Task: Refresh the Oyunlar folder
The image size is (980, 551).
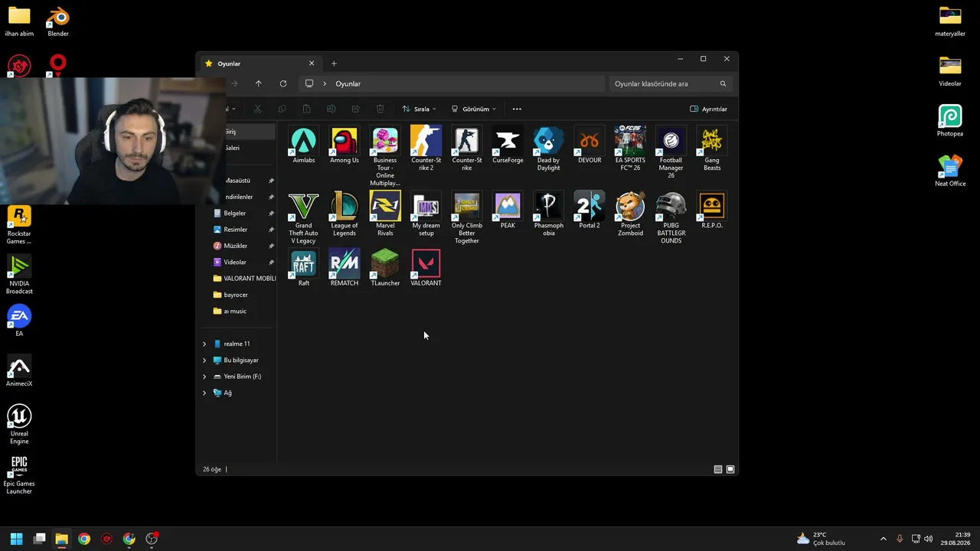Action: point(283,83)
